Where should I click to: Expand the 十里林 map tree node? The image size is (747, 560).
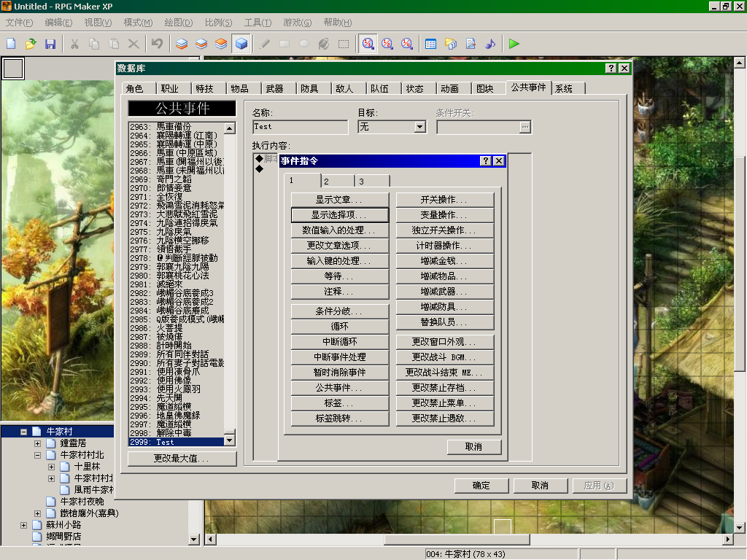tap(52, 467)
